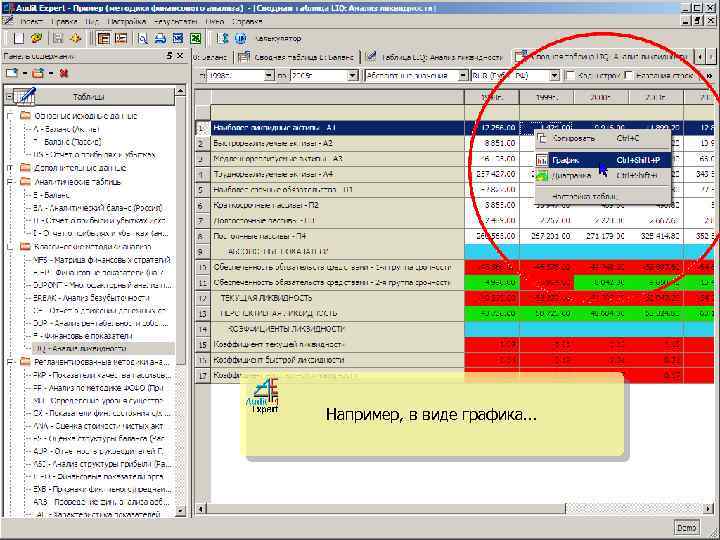
Task: Select Копировать in the context menu
Action: (x=603, y=138)
